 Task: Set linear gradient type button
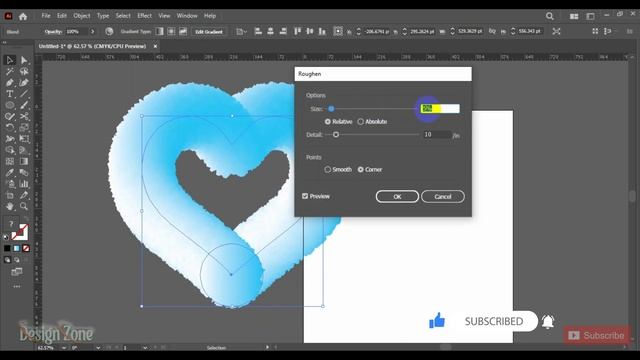[160, 31]
